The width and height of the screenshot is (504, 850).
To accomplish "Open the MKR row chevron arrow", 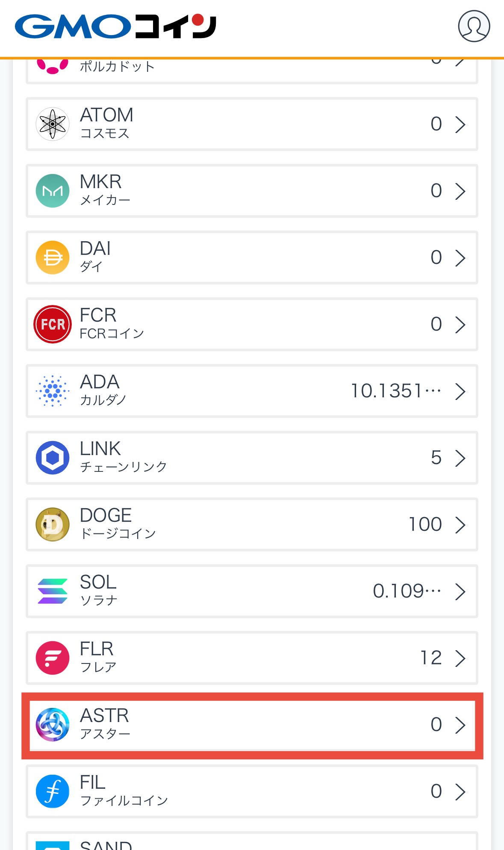I will click(x=460, y=191).
